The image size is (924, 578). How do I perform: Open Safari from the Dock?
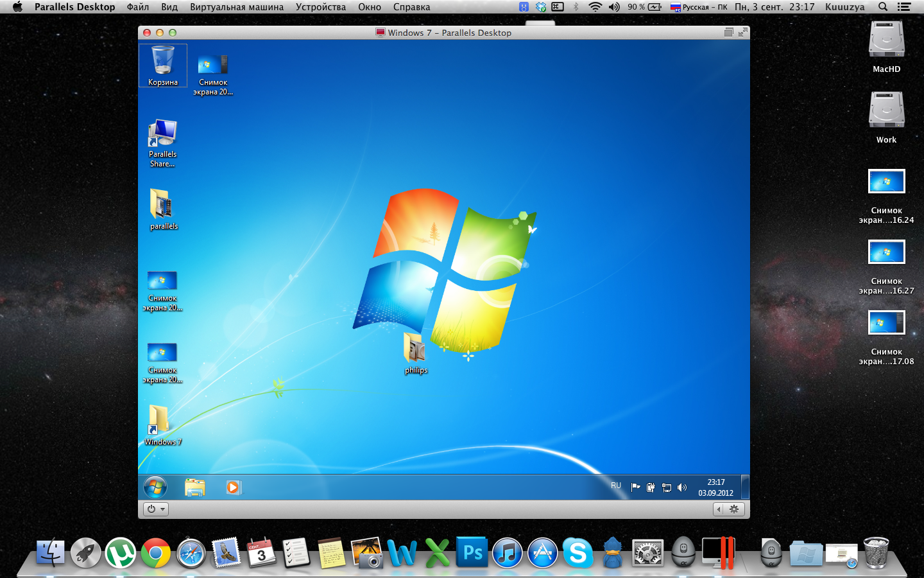(191, 553)
